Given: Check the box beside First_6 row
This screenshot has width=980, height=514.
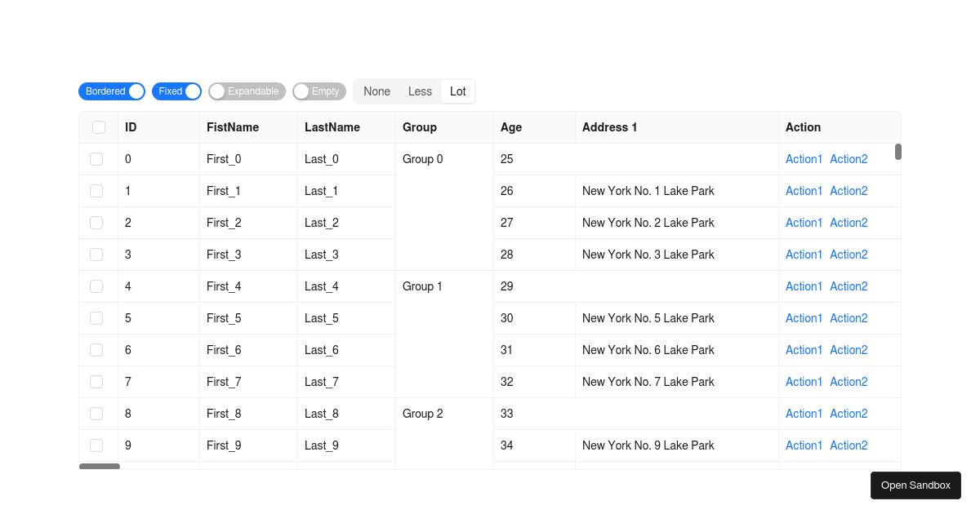Looking at the screenshot, I should (96, 350).
